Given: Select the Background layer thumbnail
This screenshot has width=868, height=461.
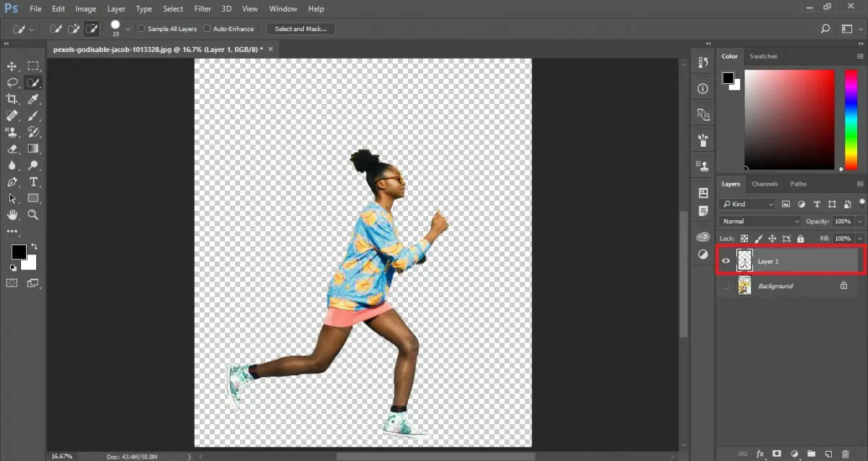Looking at the screenshot, I should [x=744, y=285].
